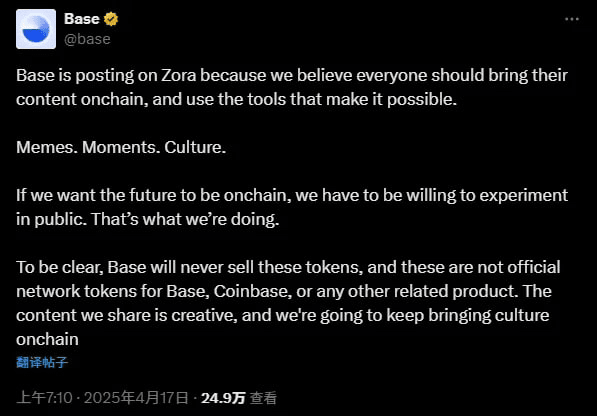Click the phrase tools that make it possible
This screenshot has height=416, width=597.
(x=352, y=99)
